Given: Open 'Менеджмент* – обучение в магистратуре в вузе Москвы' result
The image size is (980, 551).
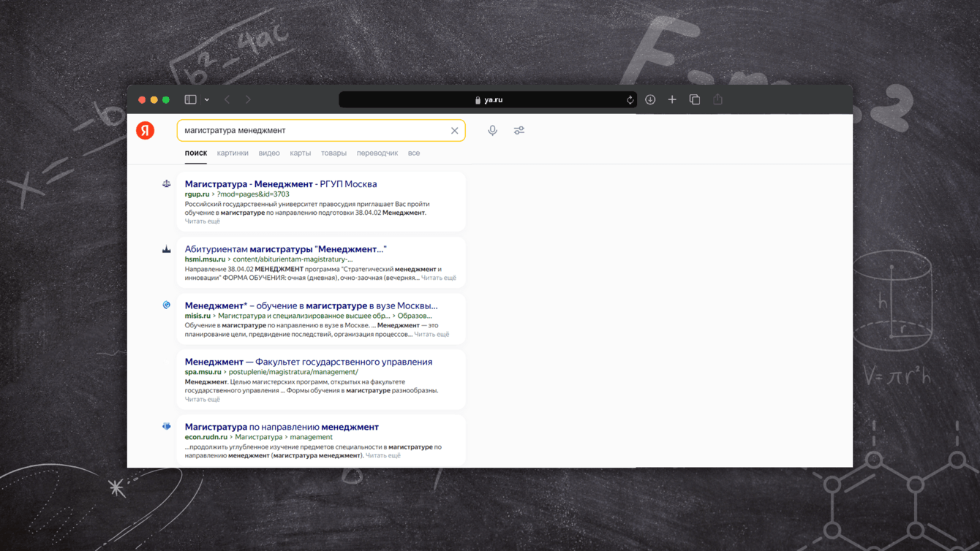Looking at the screenshot, I should [311, 305].
